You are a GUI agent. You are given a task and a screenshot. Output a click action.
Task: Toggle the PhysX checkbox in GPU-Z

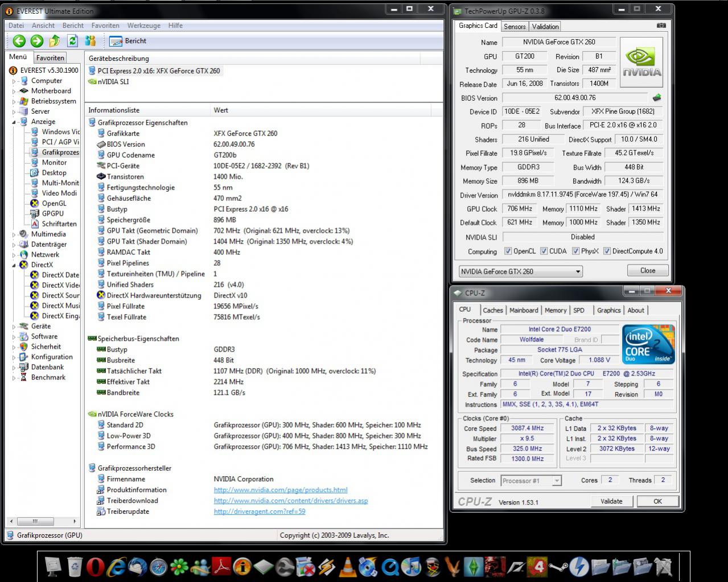575,251
